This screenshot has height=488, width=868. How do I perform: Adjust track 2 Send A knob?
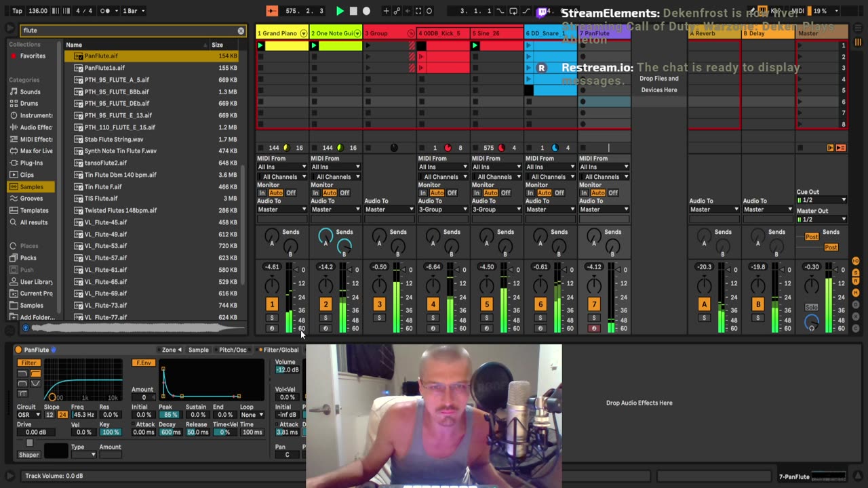(325, 236)
